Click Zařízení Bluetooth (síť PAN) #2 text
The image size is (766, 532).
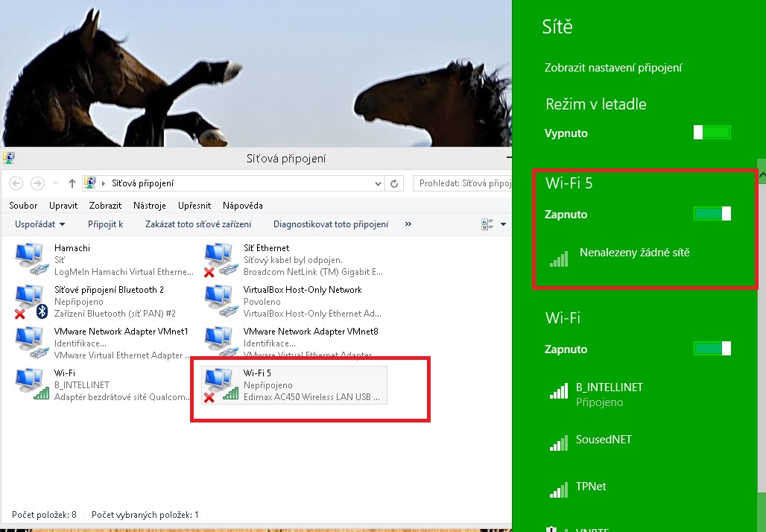tap(115, 314)
